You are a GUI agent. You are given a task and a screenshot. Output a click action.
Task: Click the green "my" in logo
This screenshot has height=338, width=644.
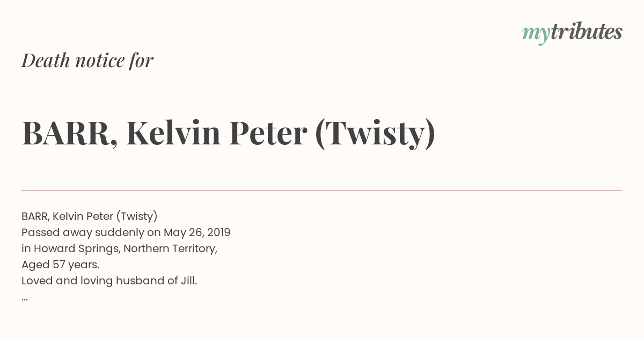pos(536,35)
